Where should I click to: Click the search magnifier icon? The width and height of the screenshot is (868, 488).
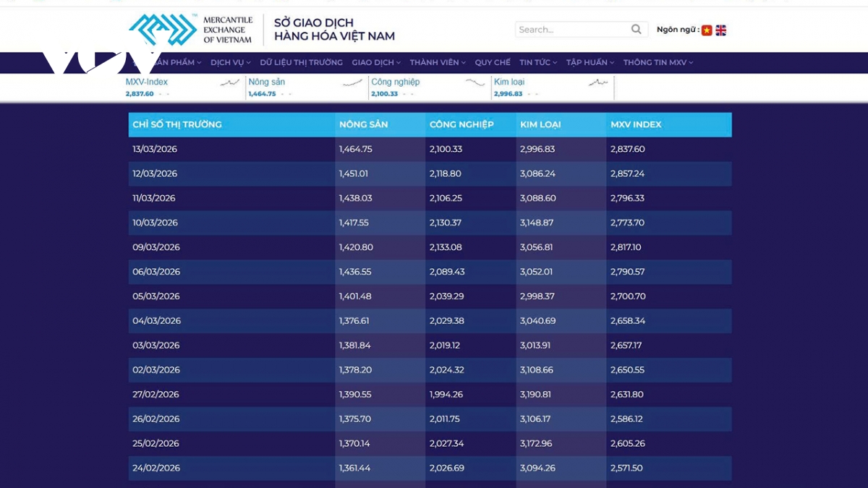pos(636,30)
